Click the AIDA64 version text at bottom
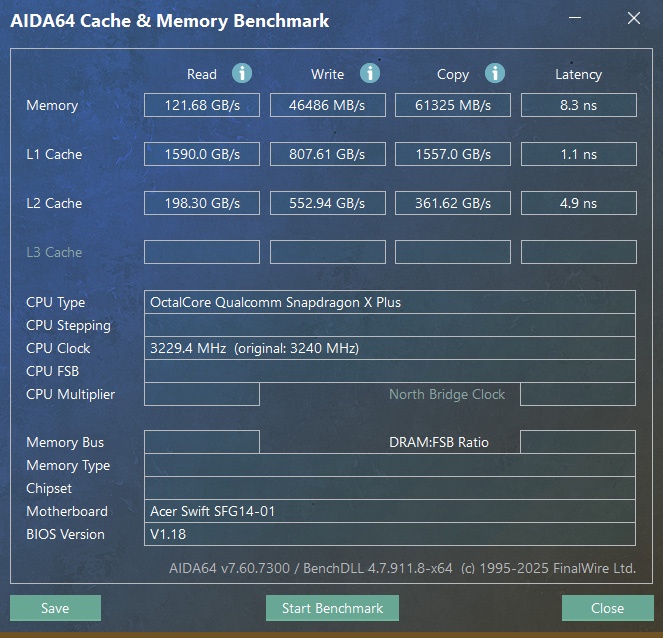This screenshot has height=638, width=663. click(x=402, y=568)
